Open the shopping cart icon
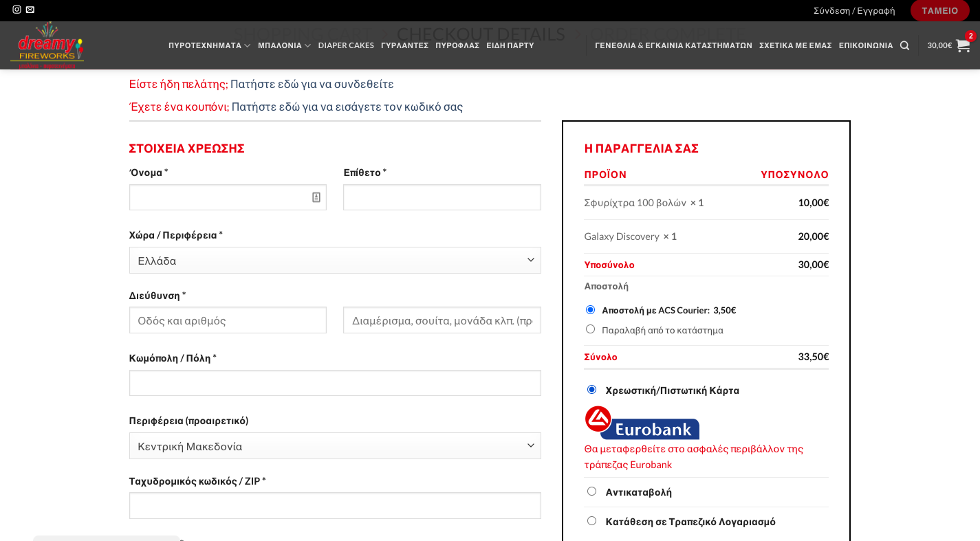Screen dimensions: 980x541 point(962,45)
